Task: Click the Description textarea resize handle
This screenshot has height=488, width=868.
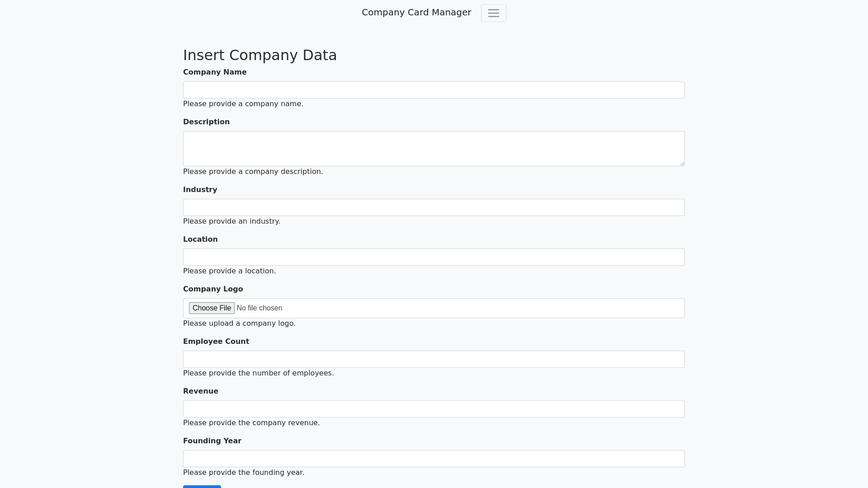Action: [x=682, y=163]
